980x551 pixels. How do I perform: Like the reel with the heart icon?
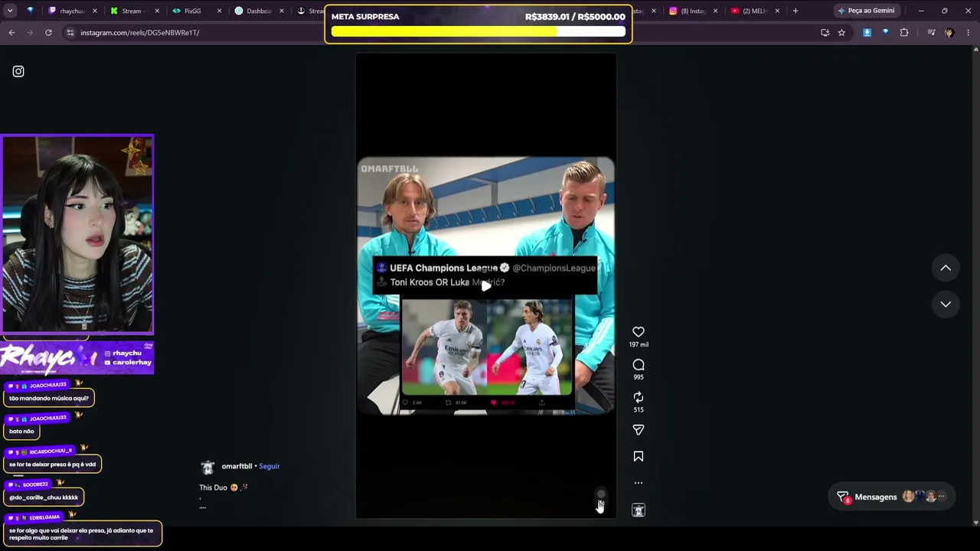639,332
